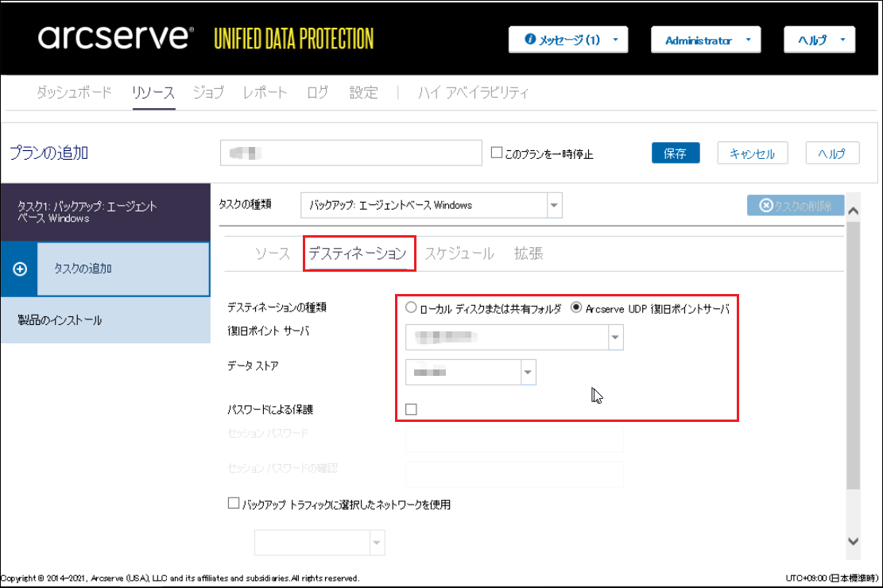The width and height of the screenshot is (883, 588).
Task: Open the リソース tab
Action: (x=153, y=92)
